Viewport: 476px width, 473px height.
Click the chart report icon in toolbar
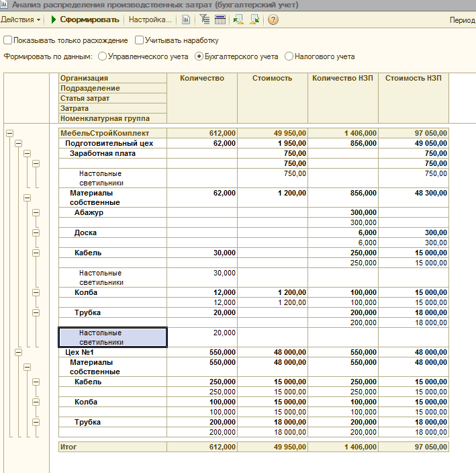point(186,19)
